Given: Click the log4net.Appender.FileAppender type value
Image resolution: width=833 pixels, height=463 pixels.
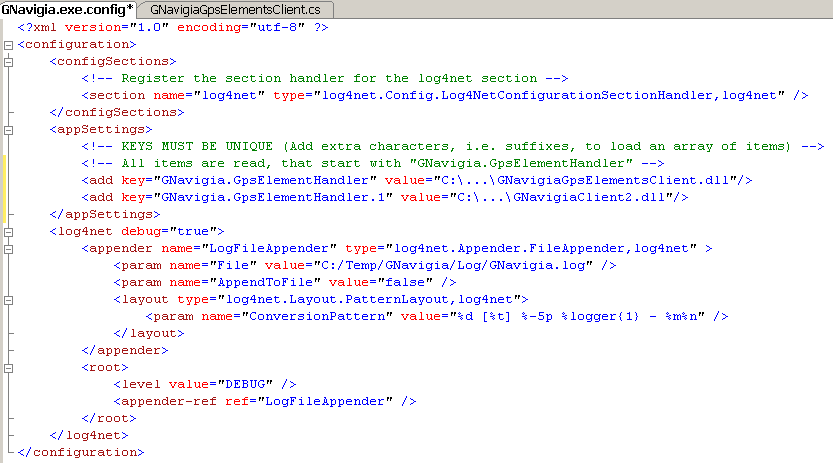Looking at the screenshot, I should (541, 248).
